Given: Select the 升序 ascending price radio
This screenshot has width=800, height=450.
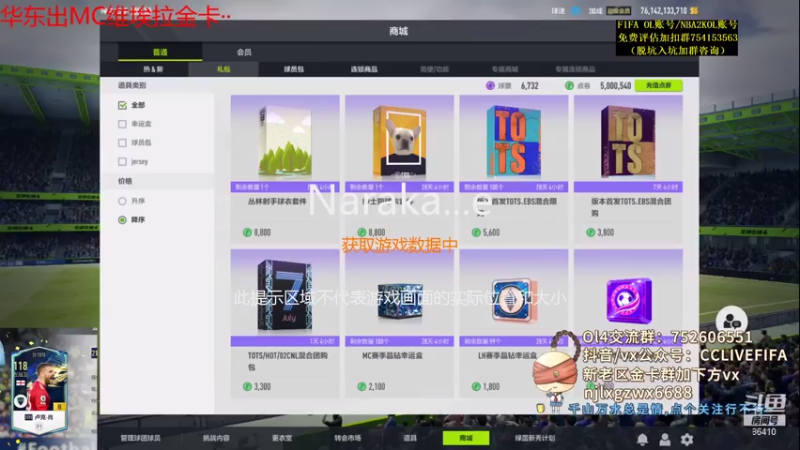Looking at the screenshot, I should click(x=122, y=201).
